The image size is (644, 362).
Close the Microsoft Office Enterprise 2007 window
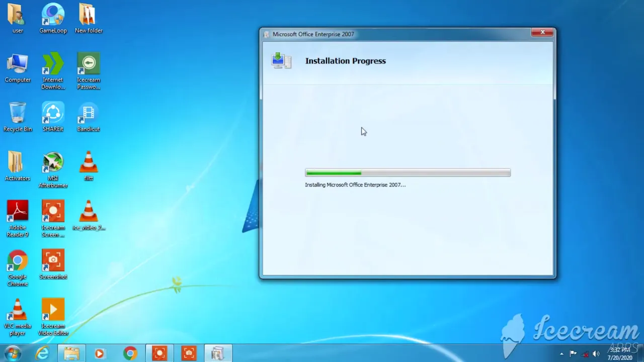542,33
